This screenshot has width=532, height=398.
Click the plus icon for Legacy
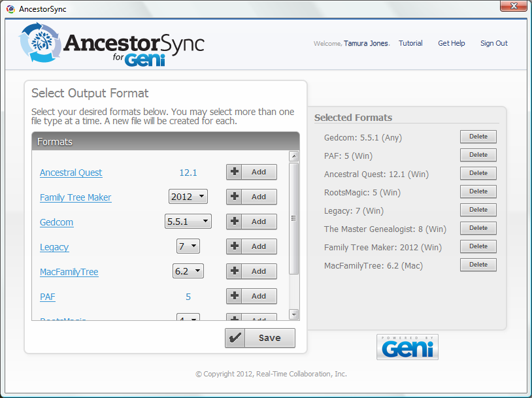click(234, 246)
